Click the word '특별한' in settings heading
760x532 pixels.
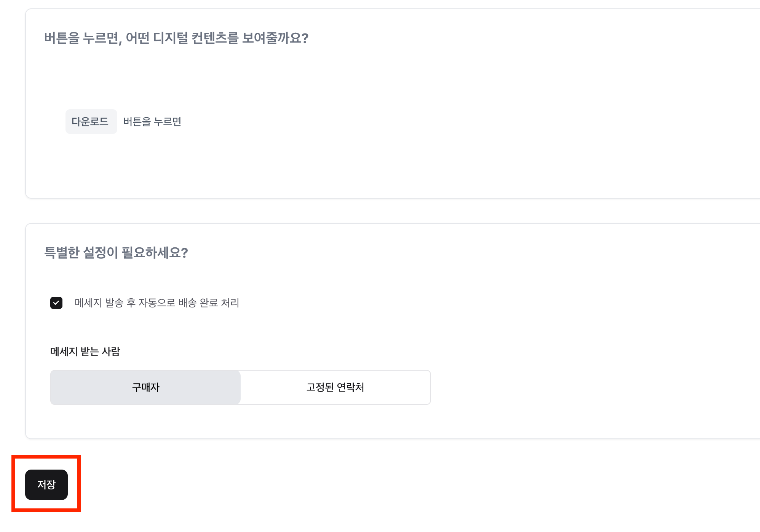(x=62, y=252)
